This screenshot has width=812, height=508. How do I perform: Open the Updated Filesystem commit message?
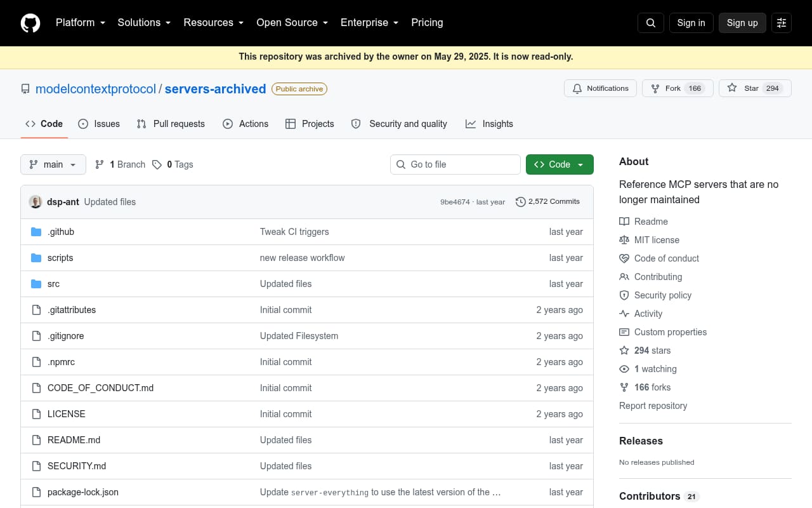pyautogui.click(x=299, y=336)
